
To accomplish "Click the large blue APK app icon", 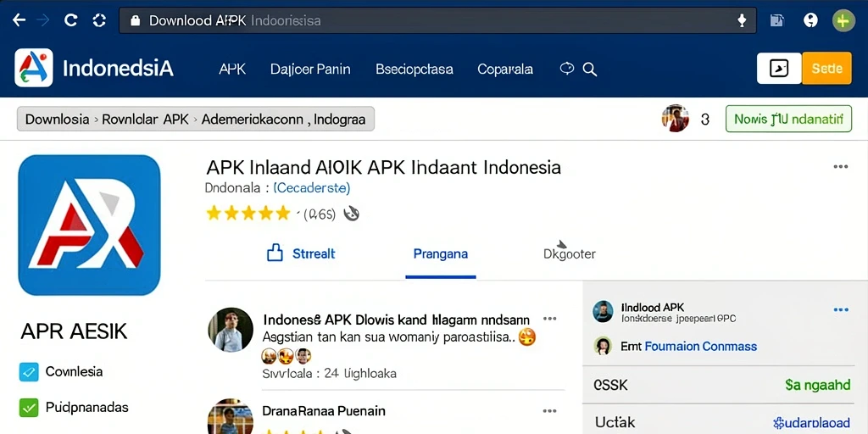I will point(89,225).
